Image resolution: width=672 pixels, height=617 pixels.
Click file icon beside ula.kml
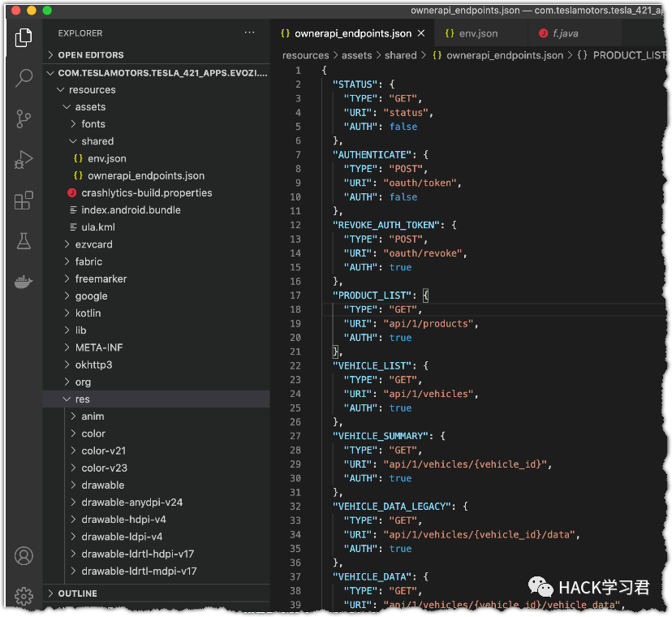pyautogui.click(x=73, y=227)
